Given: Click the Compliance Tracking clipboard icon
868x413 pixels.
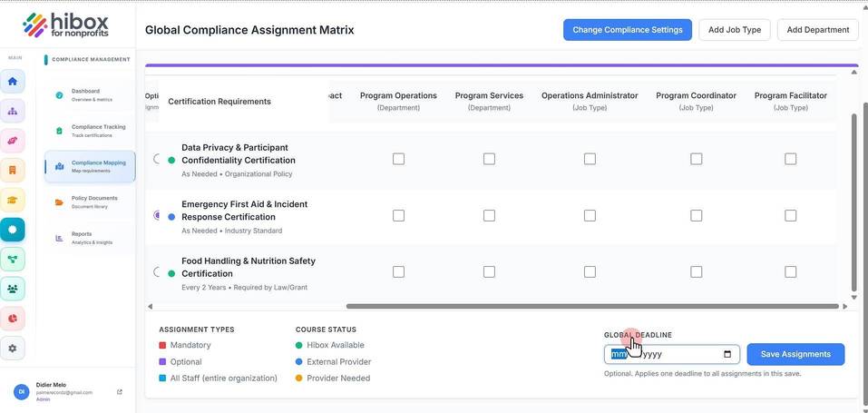Looking at the screenshot, I should pyautogui.click(x=59, y=131).
